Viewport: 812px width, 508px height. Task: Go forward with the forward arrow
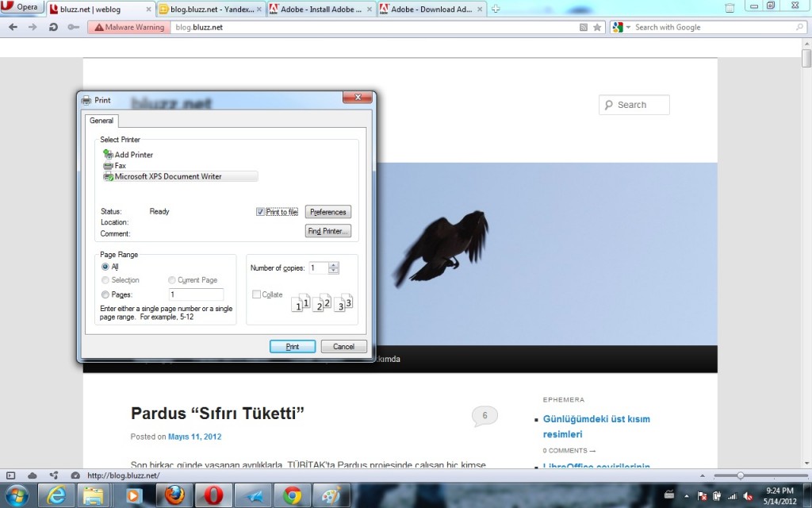pos(33,27)
